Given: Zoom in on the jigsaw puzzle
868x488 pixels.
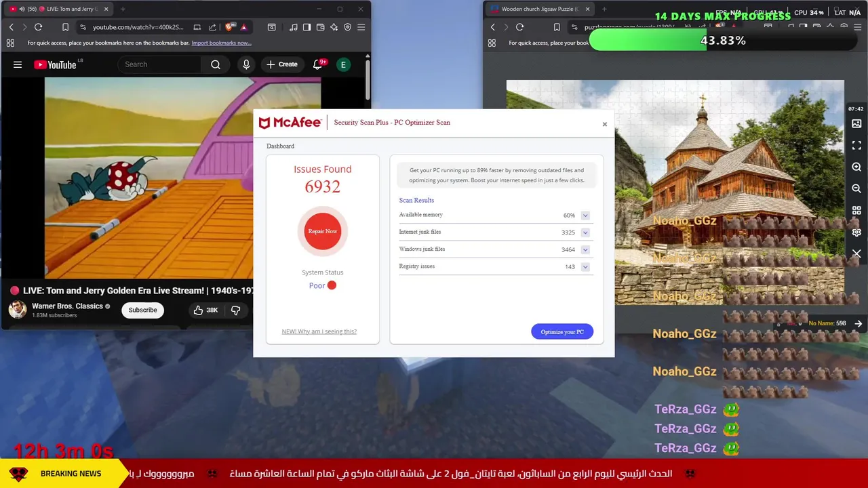Looking at the screenshot, I should pyautogui.click(x=856, y=167).
